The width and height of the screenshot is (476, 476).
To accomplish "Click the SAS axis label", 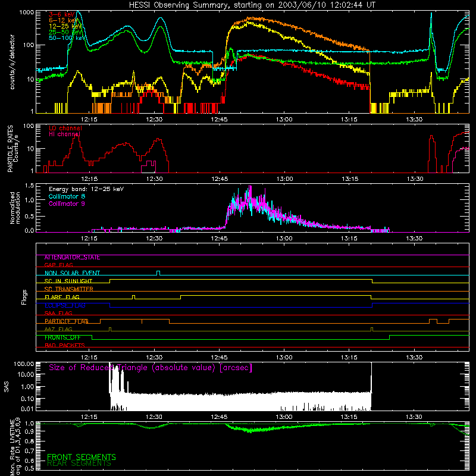I will click(7, 387).
